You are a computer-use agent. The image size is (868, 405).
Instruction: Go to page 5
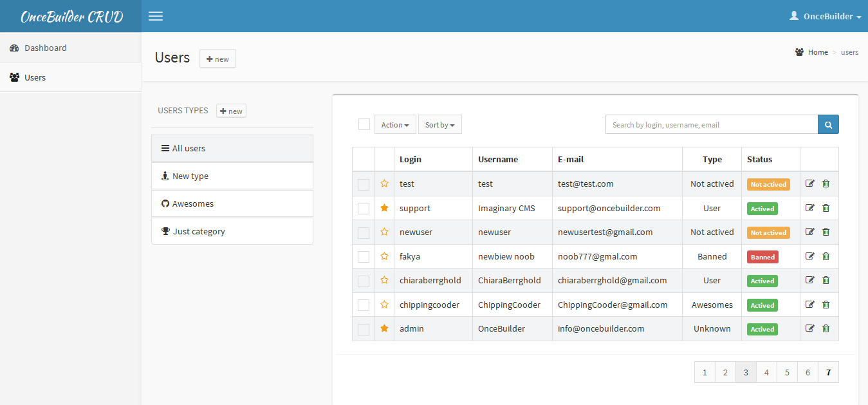[x=787, y=372]
